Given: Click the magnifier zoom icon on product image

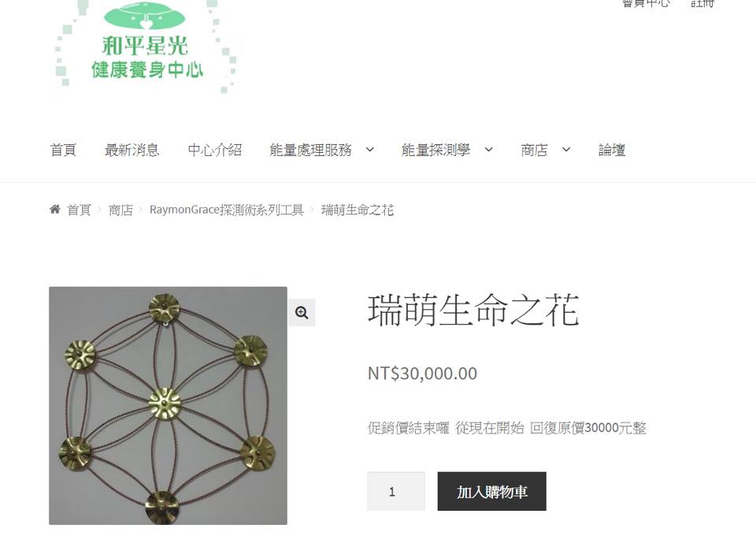Looking at the screenshot, I should (302, 313).
